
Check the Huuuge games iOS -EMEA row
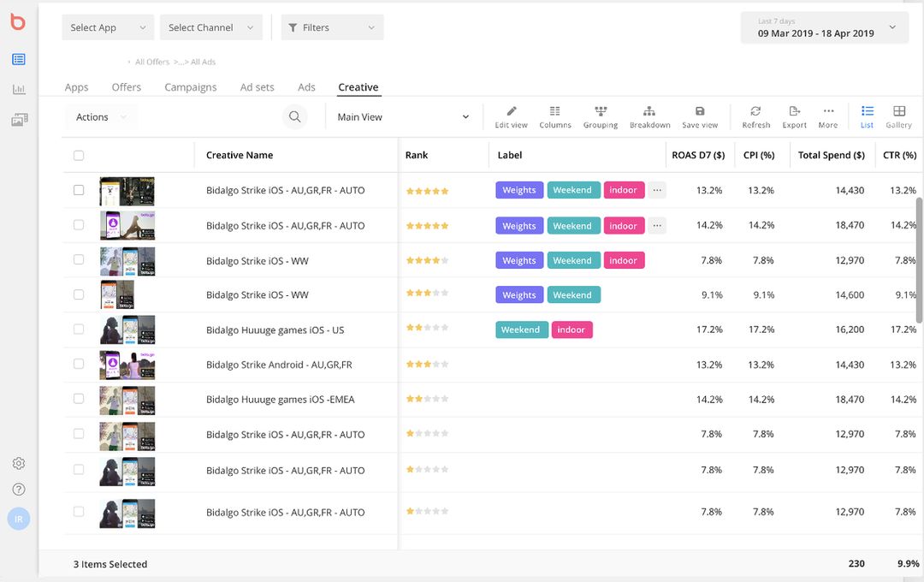pyautogui.click(x=79, y=399)
